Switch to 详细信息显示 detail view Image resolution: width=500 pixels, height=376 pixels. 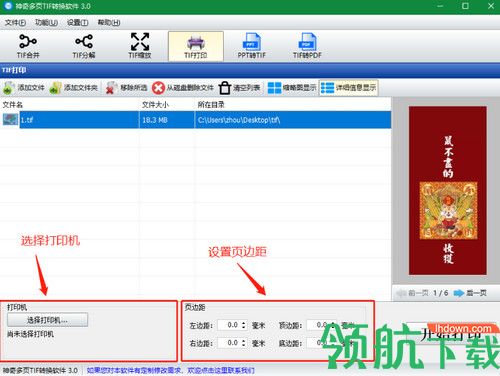[349, 88]
